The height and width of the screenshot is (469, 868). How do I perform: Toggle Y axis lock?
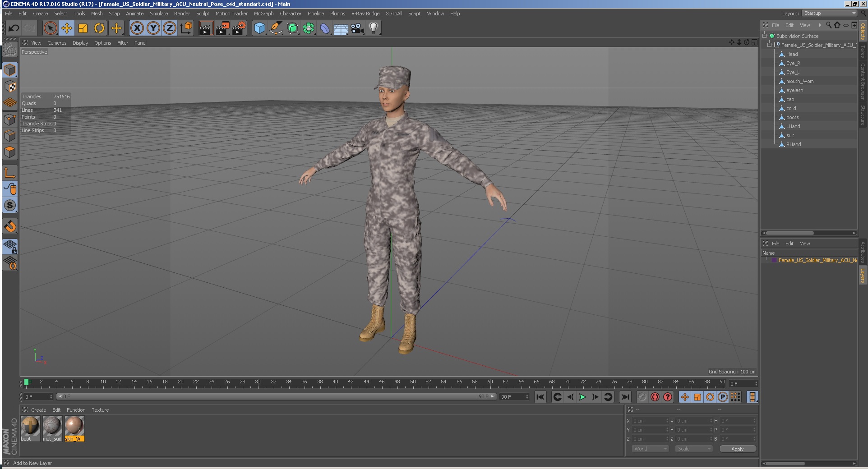153,28
